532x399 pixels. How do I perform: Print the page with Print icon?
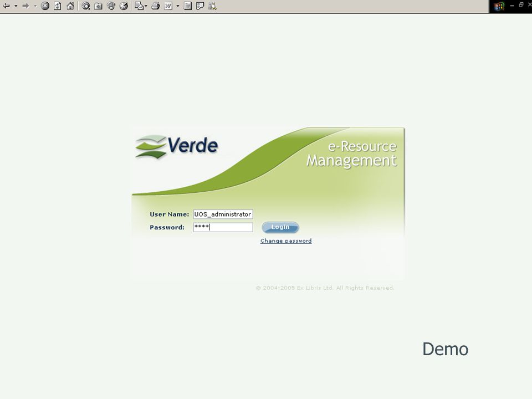(155, 6)
